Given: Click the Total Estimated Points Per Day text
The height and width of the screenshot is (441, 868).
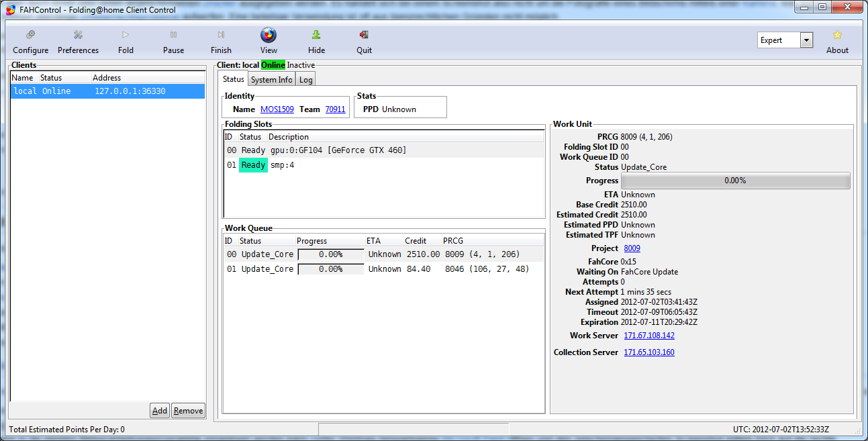Looking at the screenshot, I should [x=66, y=430].
